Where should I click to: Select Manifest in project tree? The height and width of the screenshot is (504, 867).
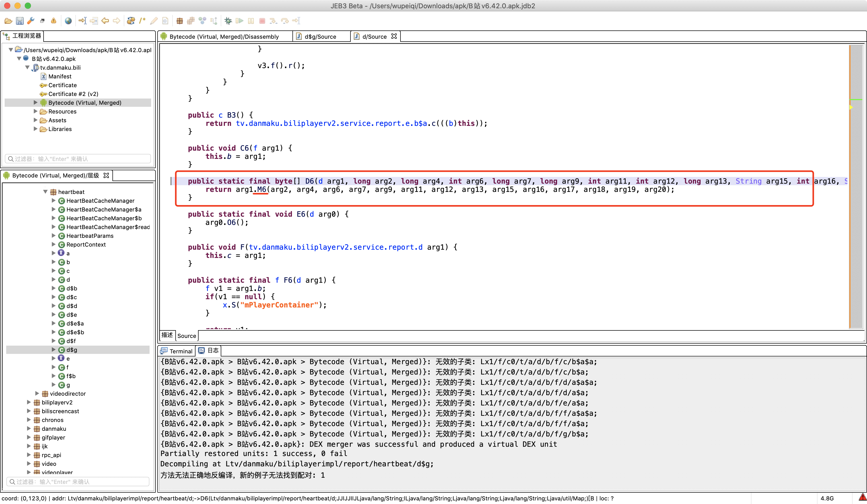tap(60, 76)
